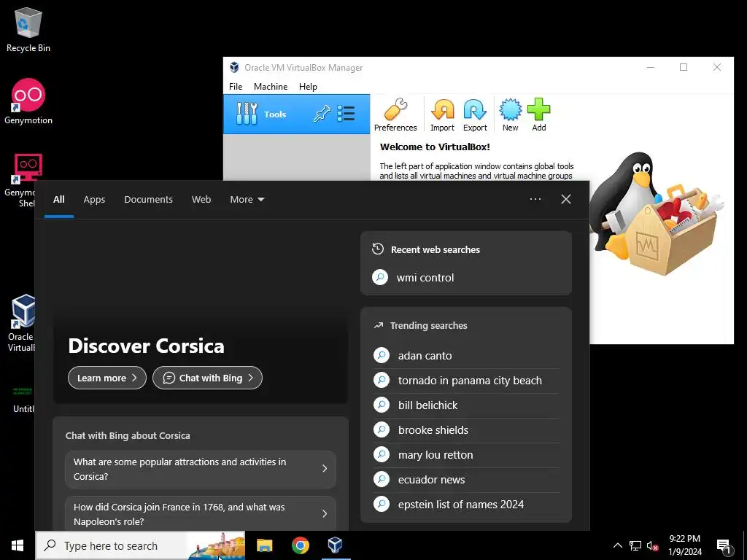Search trending bill belichick
Viewport: 747px width, 560px height.
(x=466, y=405)
